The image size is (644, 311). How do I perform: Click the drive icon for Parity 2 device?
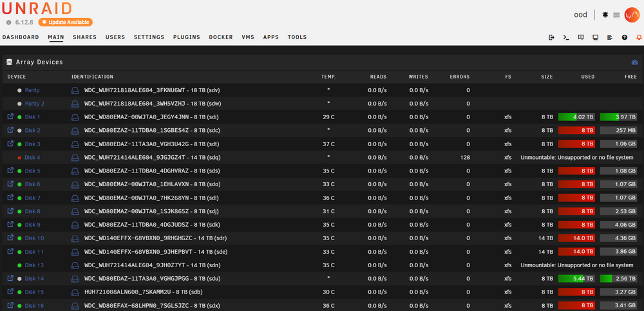pos(75,104)
